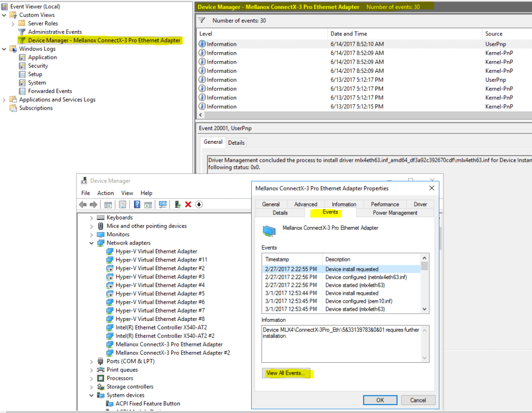Open the View menu in Device Manager
The width and height of the screenshot is (532, 413).
pos(127,193)
